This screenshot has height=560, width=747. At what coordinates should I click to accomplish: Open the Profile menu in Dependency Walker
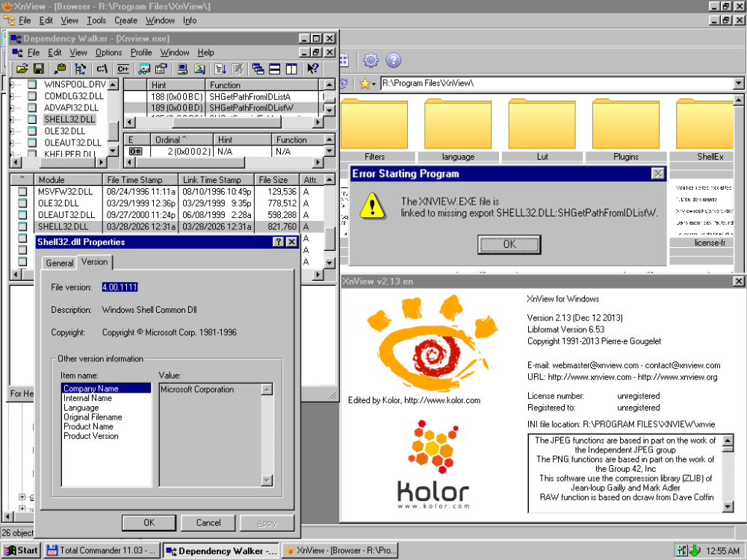[x=141, y=52]
